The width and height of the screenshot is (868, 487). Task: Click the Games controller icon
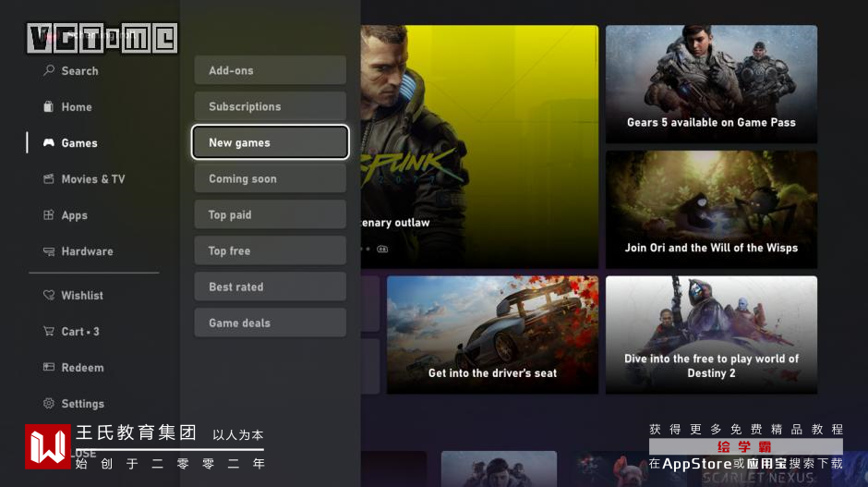click(x=49, y=143)
